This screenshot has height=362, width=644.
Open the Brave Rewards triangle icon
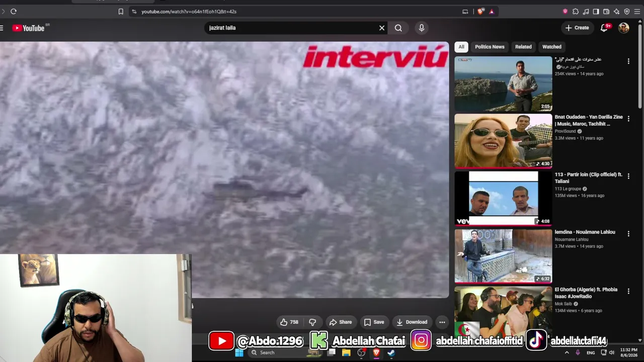[492, 12]
